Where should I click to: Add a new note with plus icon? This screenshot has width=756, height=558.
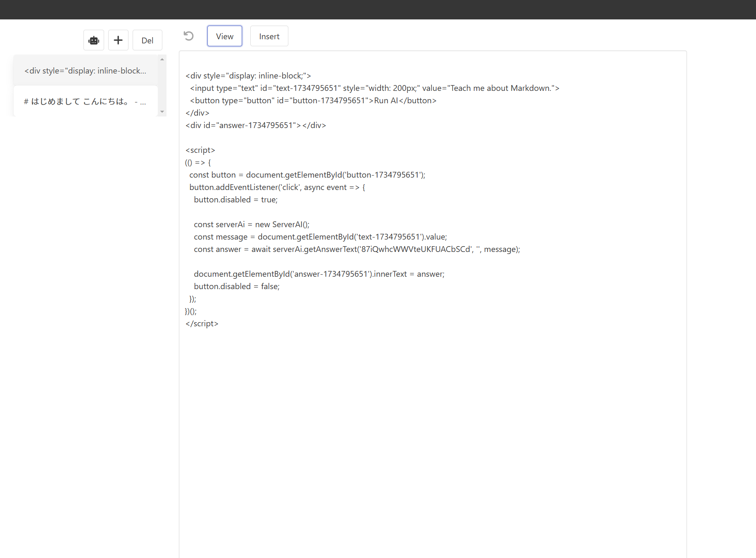(x=118, y=40)
